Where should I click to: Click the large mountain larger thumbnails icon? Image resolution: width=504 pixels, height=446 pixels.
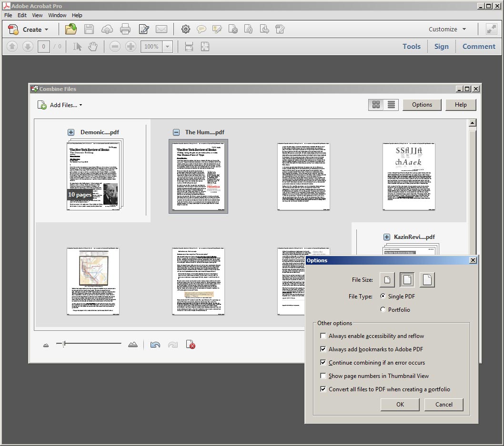[133, 345]
